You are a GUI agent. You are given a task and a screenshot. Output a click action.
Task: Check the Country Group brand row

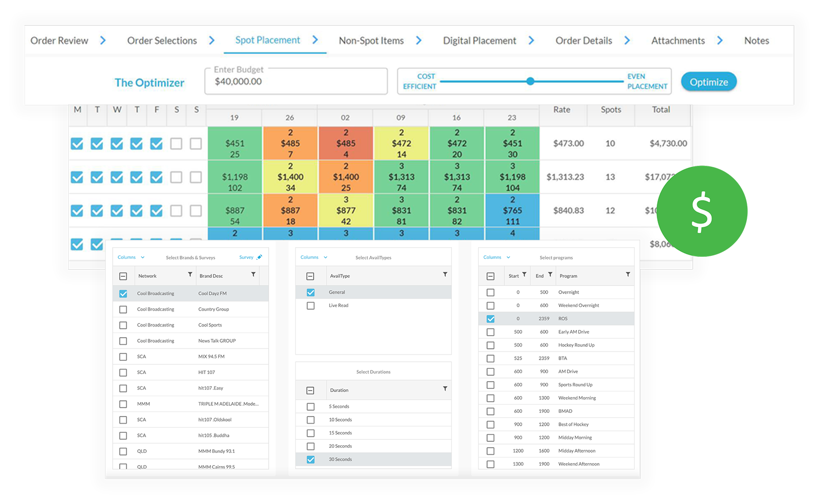pos(123,310)
